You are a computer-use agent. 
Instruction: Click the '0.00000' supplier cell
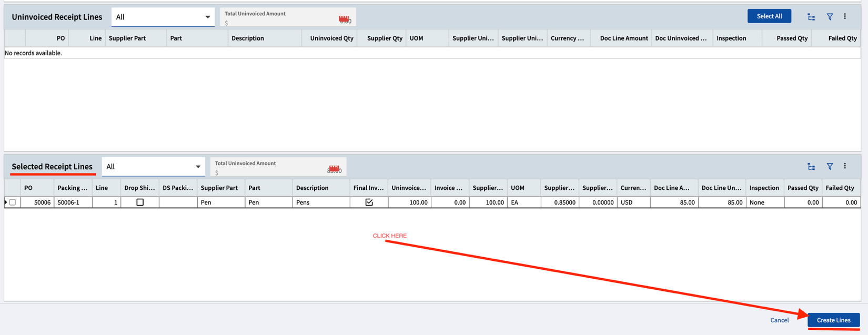[598, 202]
